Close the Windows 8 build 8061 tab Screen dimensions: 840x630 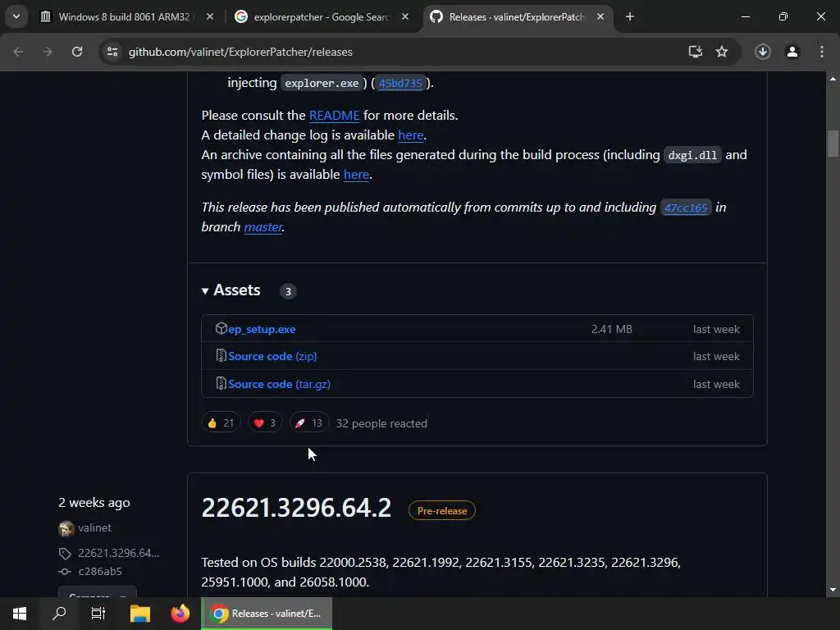click(210, 17)
